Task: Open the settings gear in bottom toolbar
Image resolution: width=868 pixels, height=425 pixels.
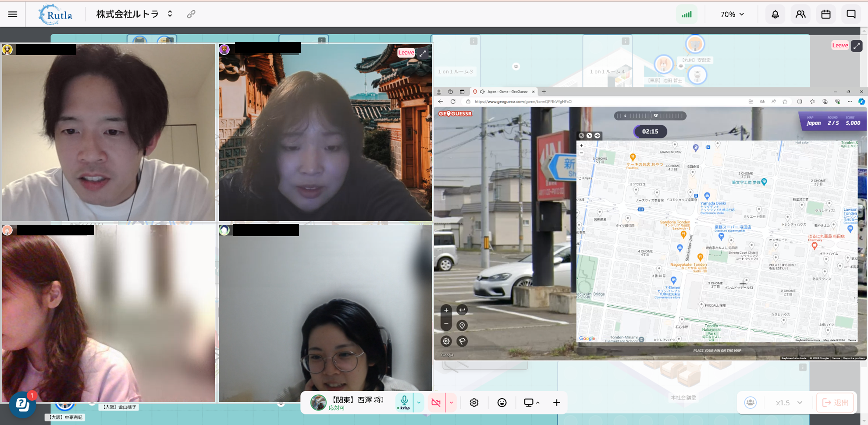Action: [x=474, y=403]
